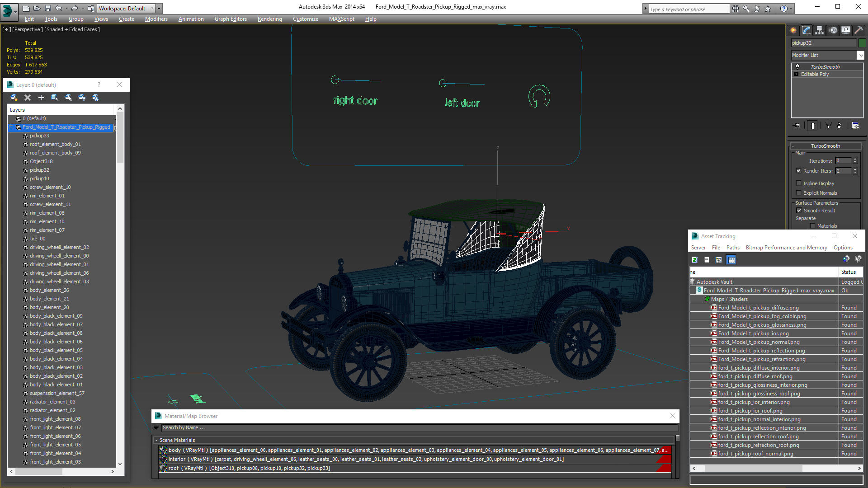This screenshot has height=488, width=868.
Task: Click the [+] viewport general menu label
Action: (7, 29)
